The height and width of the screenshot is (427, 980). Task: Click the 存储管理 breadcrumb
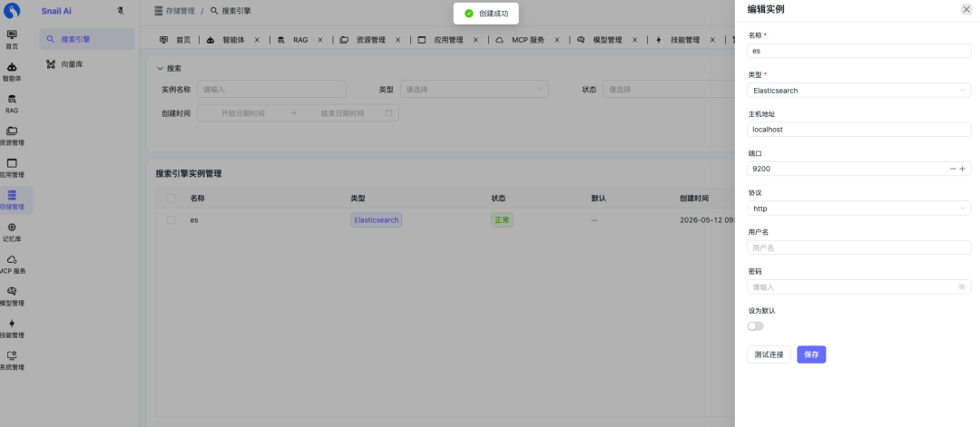click(x=174, y=11)
